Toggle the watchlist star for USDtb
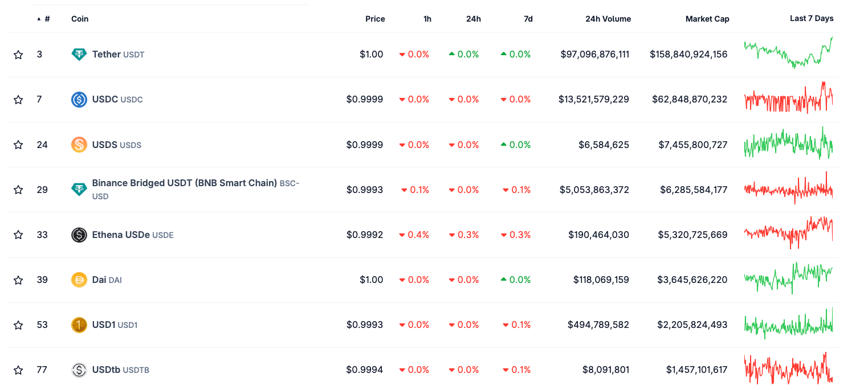This screenshot has height=390, width=868. [x=18, y=370]
